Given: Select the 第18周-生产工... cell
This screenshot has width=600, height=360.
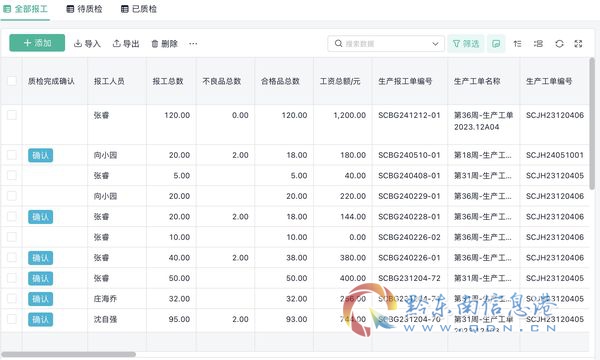Looking at the screenshot, I should pos(483,155).
